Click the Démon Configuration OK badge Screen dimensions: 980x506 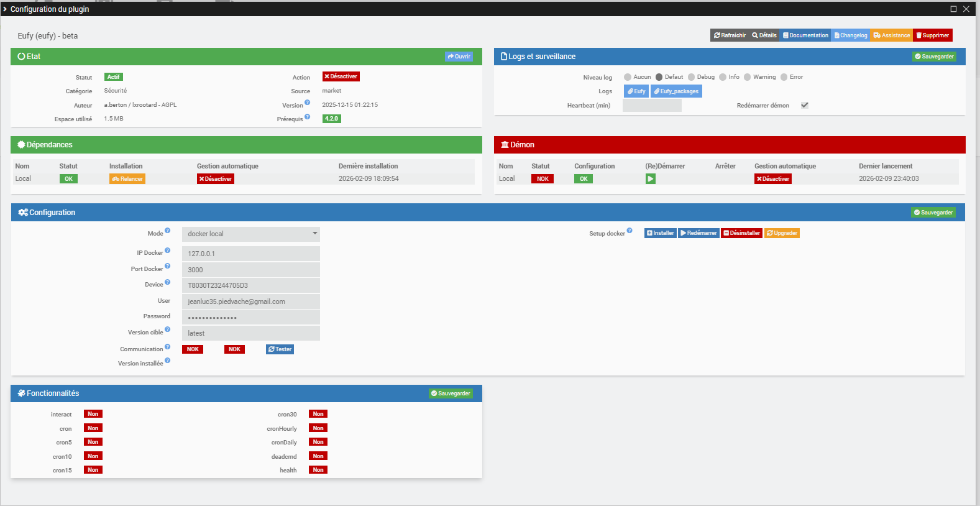pyautogui.click(x=584, y=179)
